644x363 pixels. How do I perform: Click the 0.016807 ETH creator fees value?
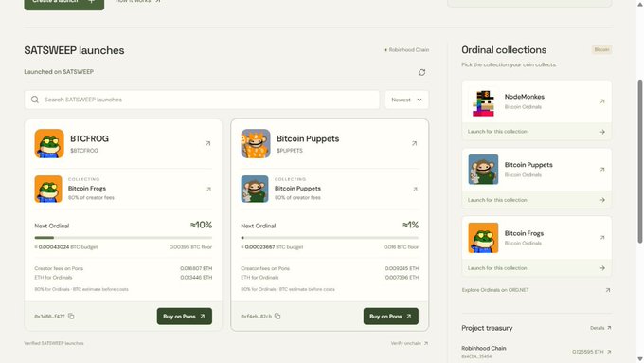pyautogui.click(x=196, y=268)
